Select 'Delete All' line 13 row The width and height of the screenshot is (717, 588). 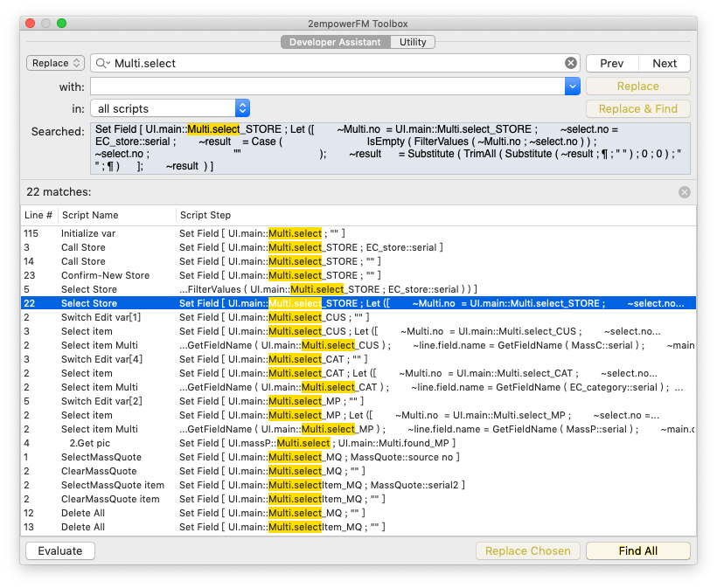tap(358, 527)
